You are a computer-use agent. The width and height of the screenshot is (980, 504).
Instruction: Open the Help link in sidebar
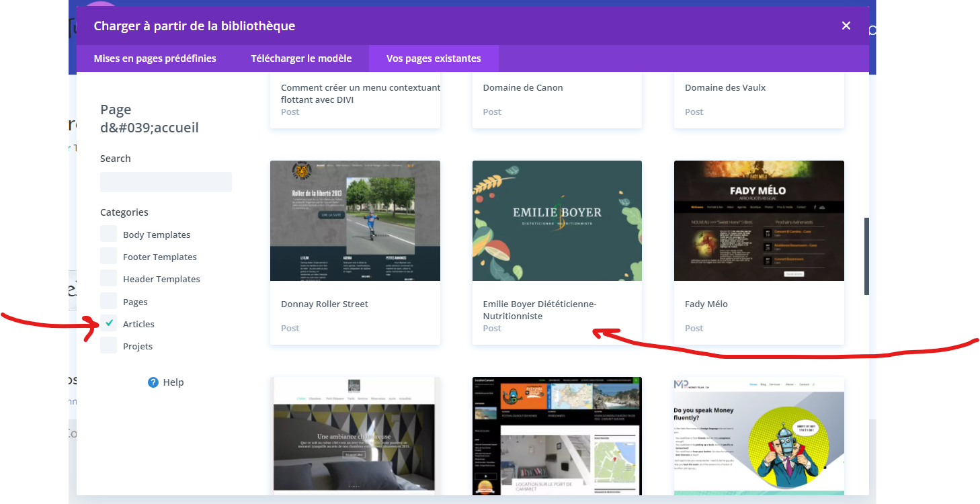point(173,382)
